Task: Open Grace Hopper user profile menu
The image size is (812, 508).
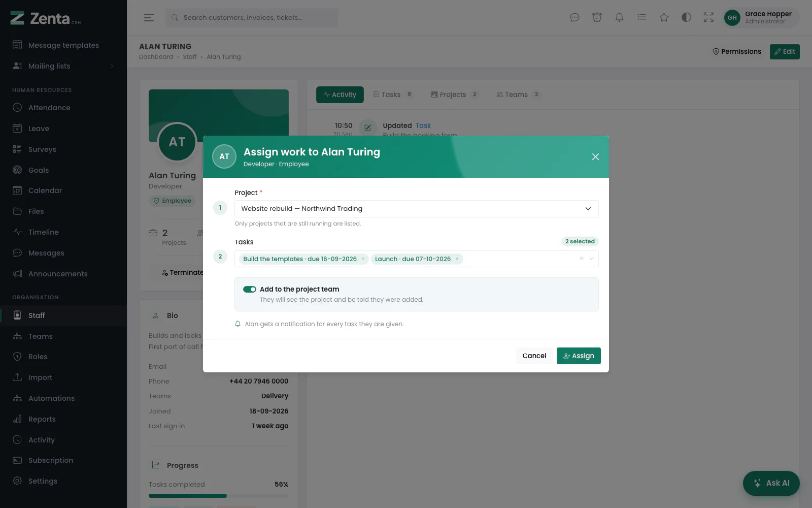Action: (761, 18)
